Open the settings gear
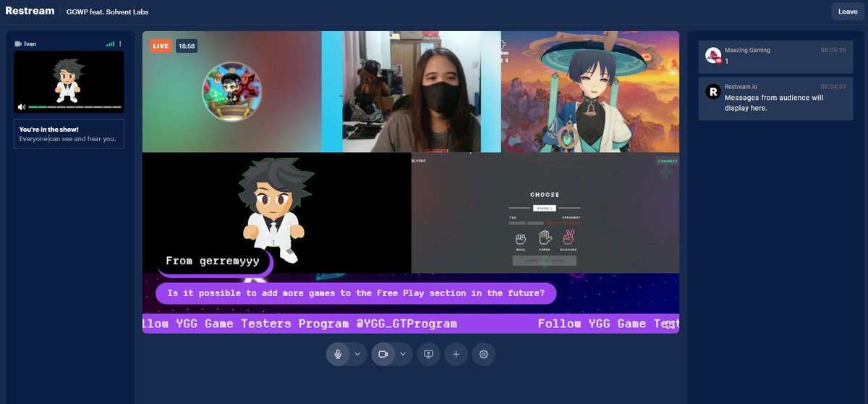 tap(484, 354)
